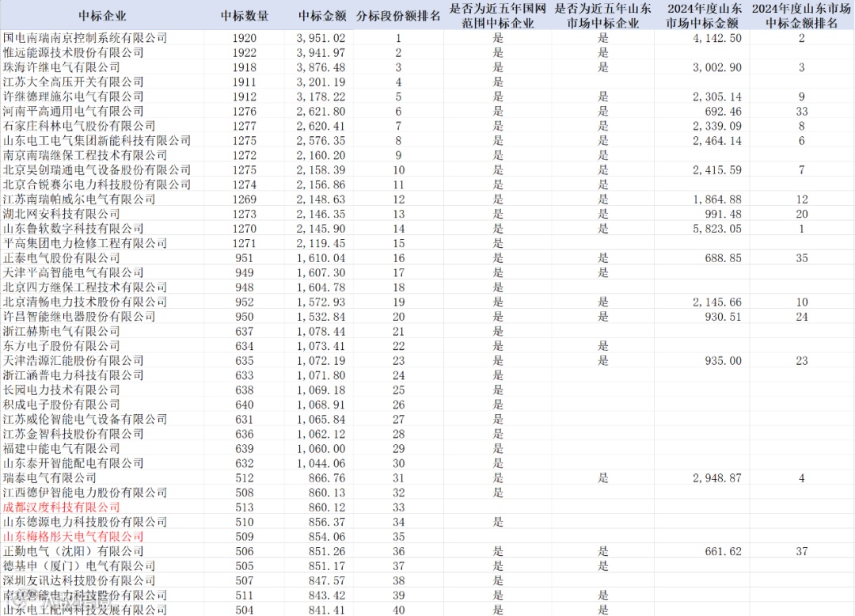Click cell 石家庄科林电气股份有限公司
Screen dimensions: 855x616
pos(79,126)
